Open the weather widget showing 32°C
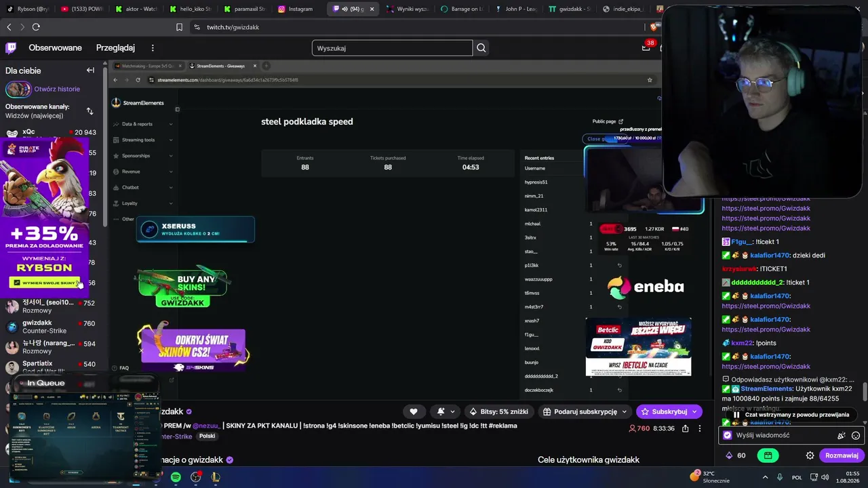The height and width of the screenshot is (488, 868). (x=710, y=477)
